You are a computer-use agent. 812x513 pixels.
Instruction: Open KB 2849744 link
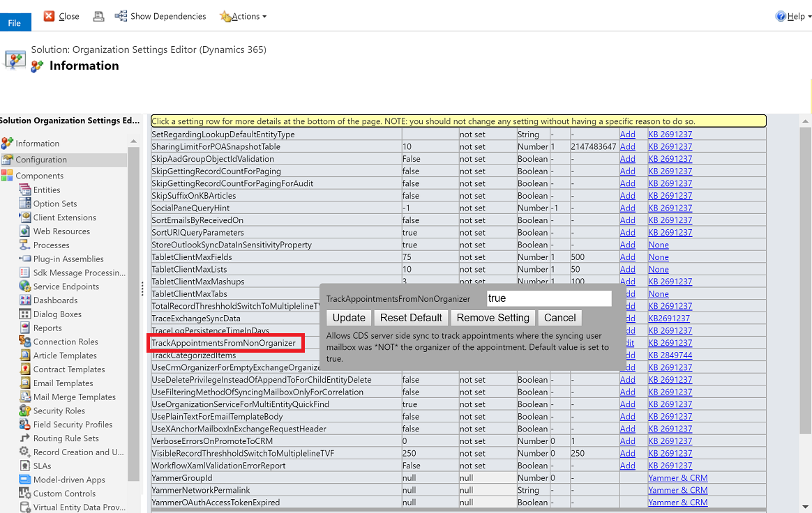pyautogui.click(x=670, y=355)
